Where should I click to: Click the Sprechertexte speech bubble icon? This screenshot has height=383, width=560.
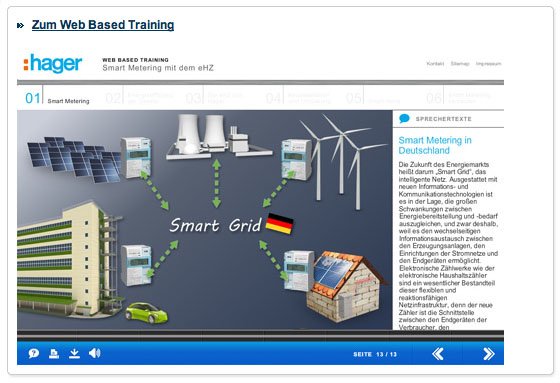coord(404,118)
